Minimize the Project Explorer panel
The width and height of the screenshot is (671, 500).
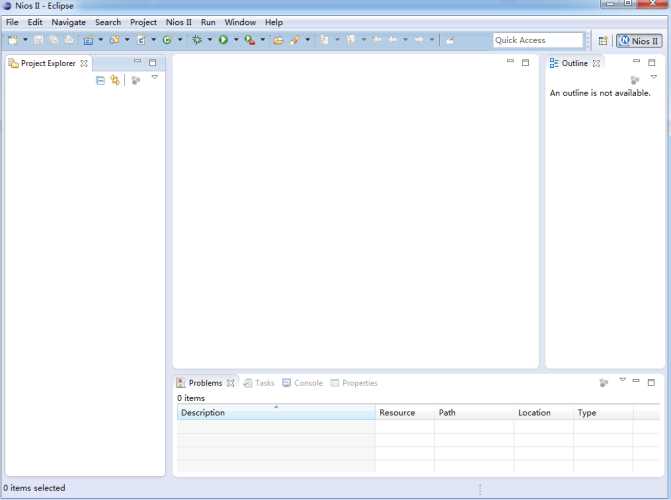pos(137,61)
